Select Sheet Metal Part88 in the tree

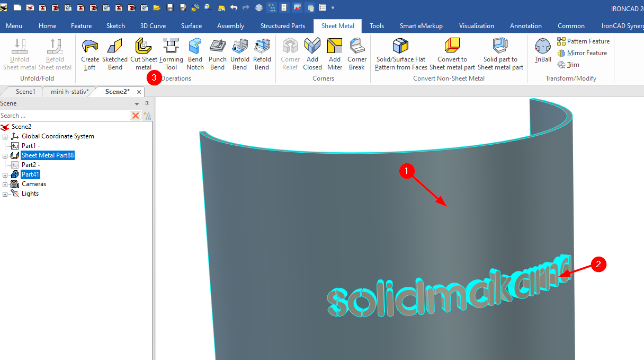click(48, 155)
